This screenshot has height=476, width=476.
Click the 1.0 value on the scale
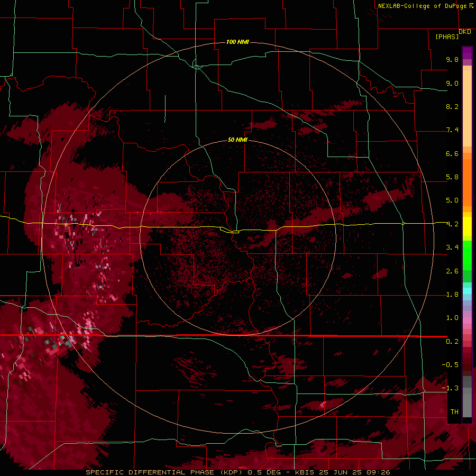tap(452, 318)
